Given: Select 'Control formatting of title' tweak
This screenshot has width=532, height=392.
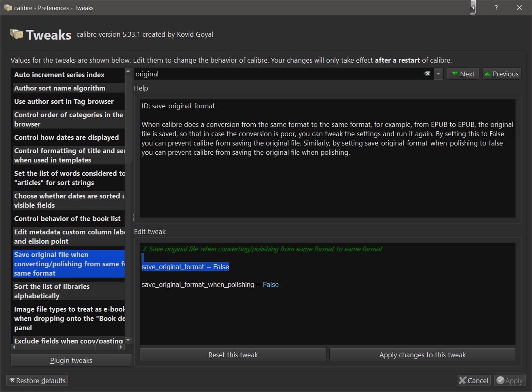Looking at the screenshot, I should pyautogui.click(x=69, y=155).
